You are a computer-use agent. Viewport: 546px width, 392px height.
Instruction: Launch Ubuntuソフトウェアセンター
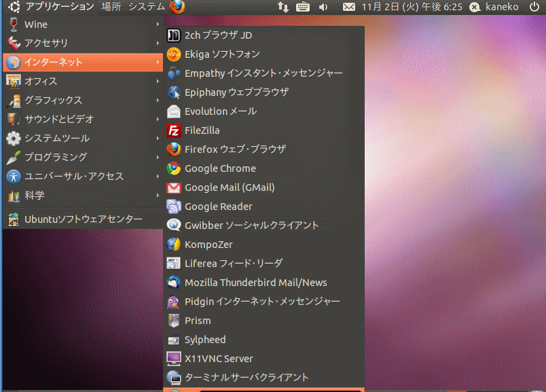pos(81,219)
